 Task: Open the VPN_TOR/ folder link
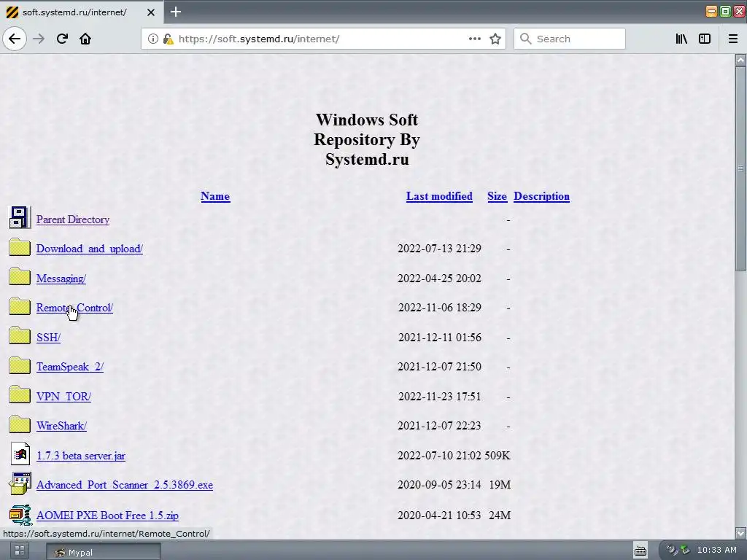(64, 397)
